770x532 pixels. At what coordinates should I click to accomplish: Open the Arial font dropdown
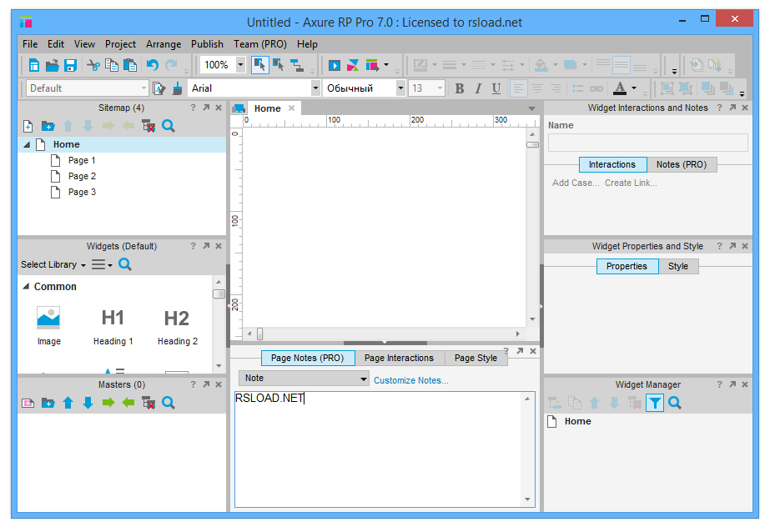click(315, 88)
